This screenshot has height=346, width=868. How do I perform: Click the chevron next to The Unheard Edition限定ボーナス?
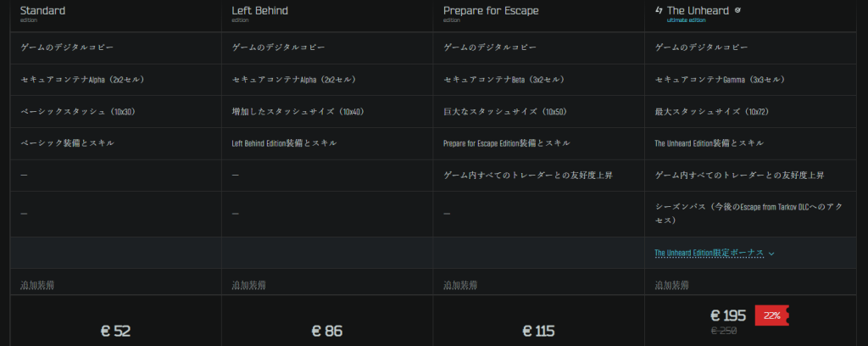tap(771, 254)
